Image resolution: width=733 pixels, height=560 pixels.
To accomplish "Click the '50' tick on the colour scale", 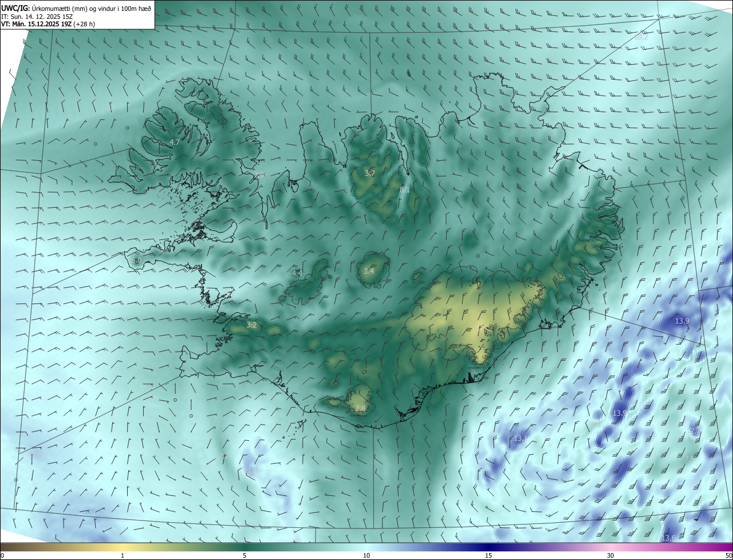I will point(728,555).
